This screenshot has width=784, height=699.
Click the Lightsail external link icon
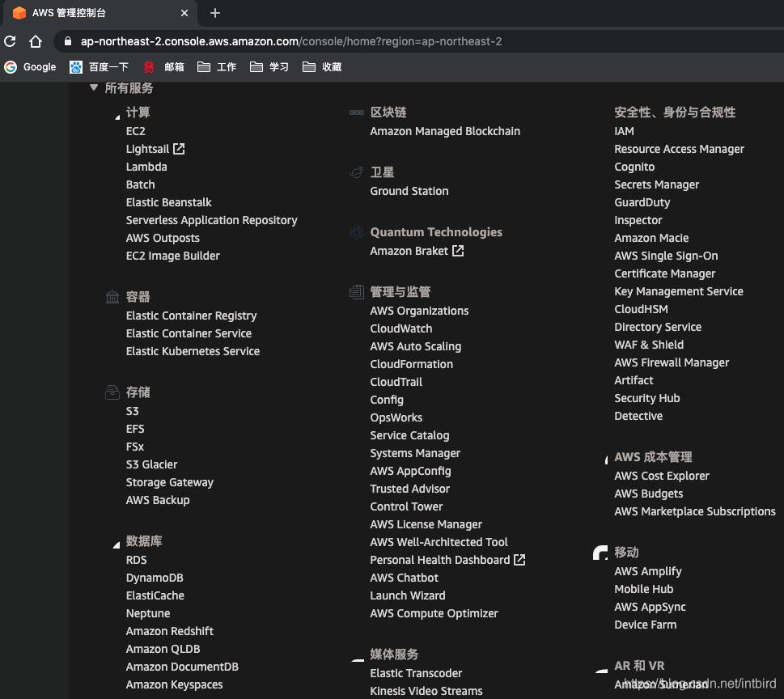tap(179, 149)
